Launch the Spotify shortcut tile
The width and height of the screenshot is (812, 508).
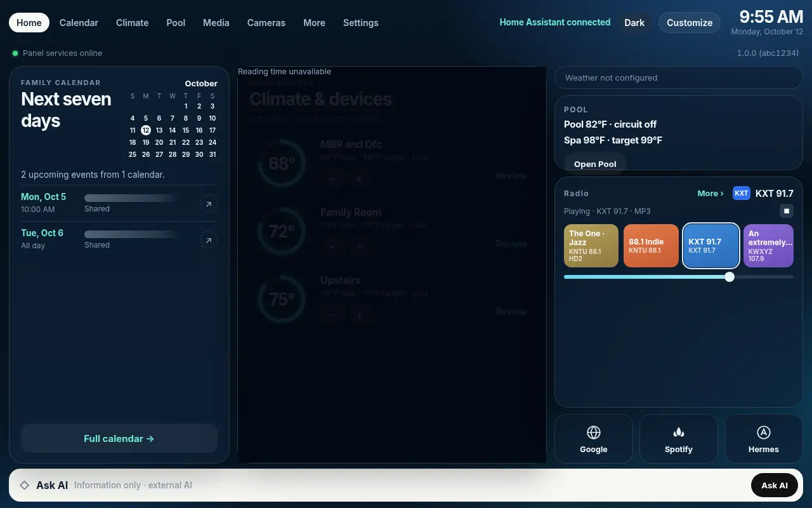(679, 439)
